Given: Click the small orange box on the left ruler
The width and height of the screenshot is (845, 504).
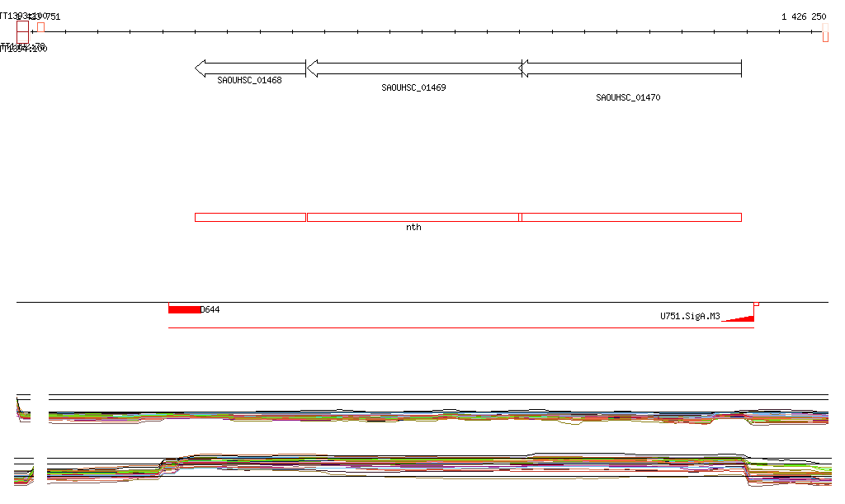Looking at the screenshot, I should 41,27.
